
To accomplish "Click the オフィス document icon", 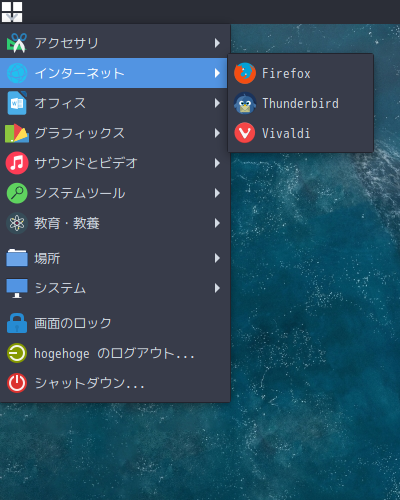I will (17, 103).
